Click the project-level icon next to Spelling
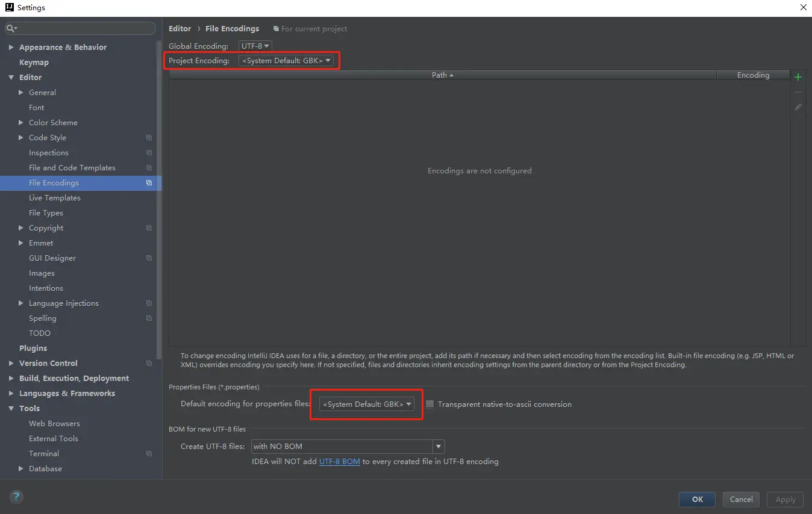The height and width of the screenshot is (514, 812). (149, 318)
